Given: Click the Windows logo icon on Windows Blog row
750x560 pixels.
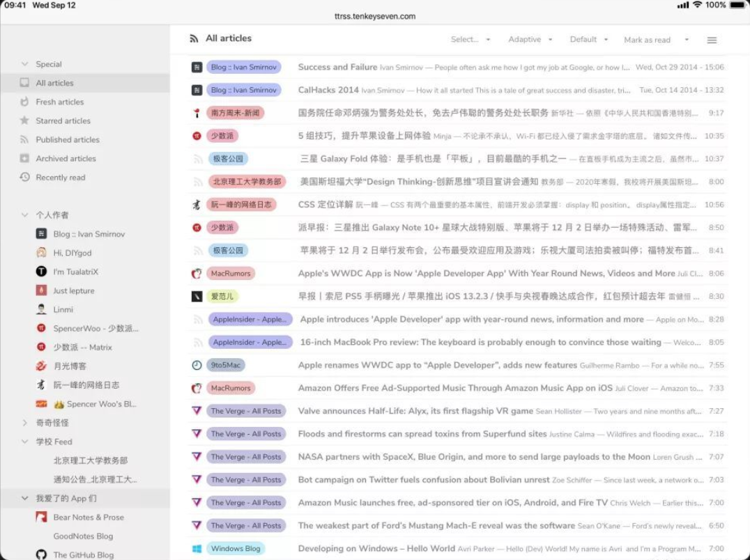Looking at the screenshot, I should [197, 549].
